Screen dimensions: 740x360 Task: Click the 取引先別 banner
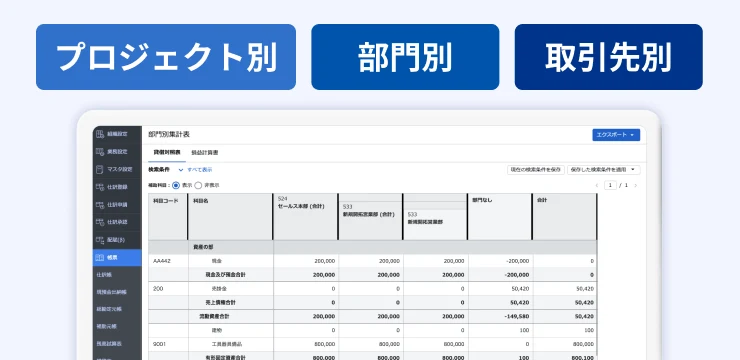click(x=608, y=57)
